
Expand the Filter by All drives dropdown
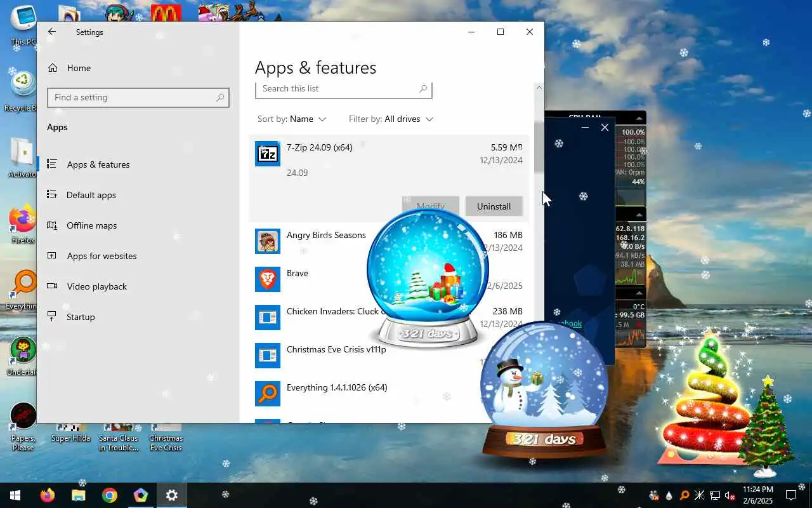pos(391,119)
